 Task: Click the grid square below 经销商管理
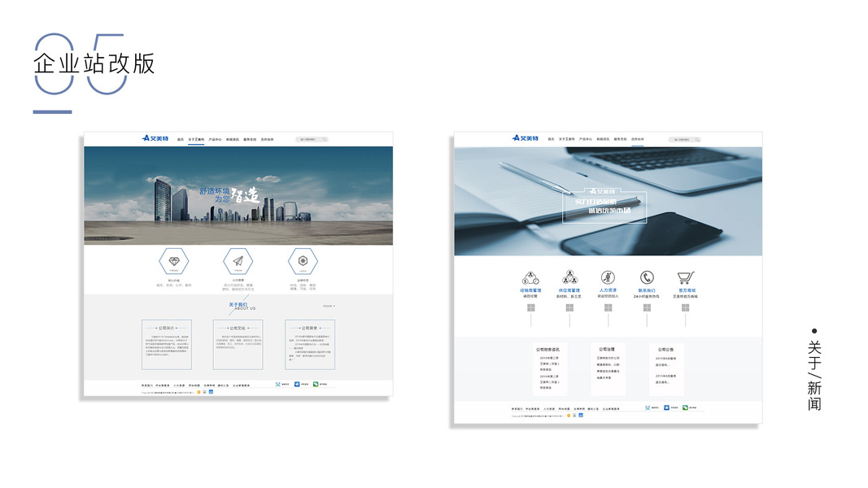coord(531,307)
